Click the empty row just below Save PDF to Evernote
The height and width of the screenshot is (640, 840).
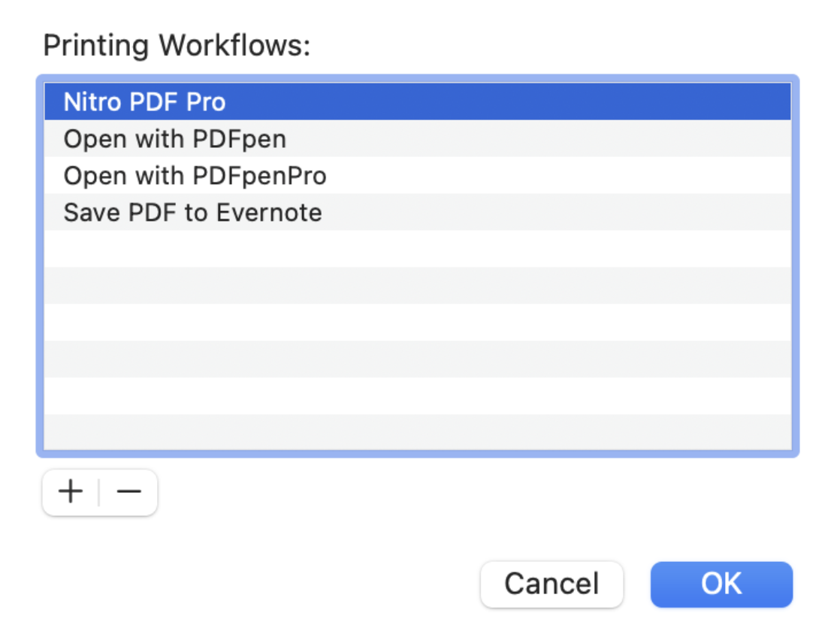417,249
